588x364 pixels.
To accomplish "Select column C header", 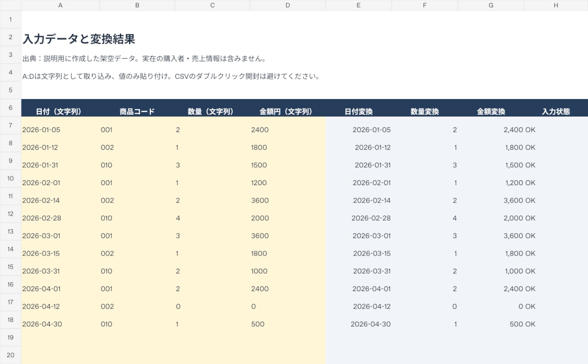I will (x=213, y=5).
